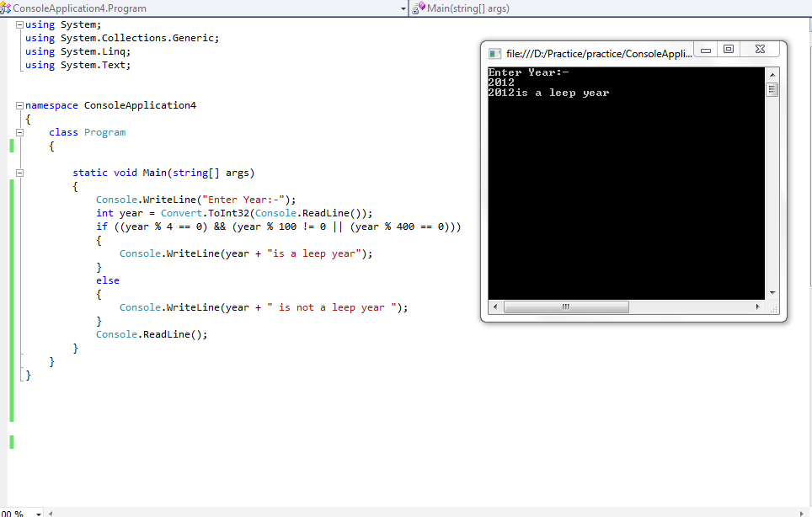Click the "Console.ReadLine();" statement
This screenshot has height=517, width=812.
tap(152, 334)
